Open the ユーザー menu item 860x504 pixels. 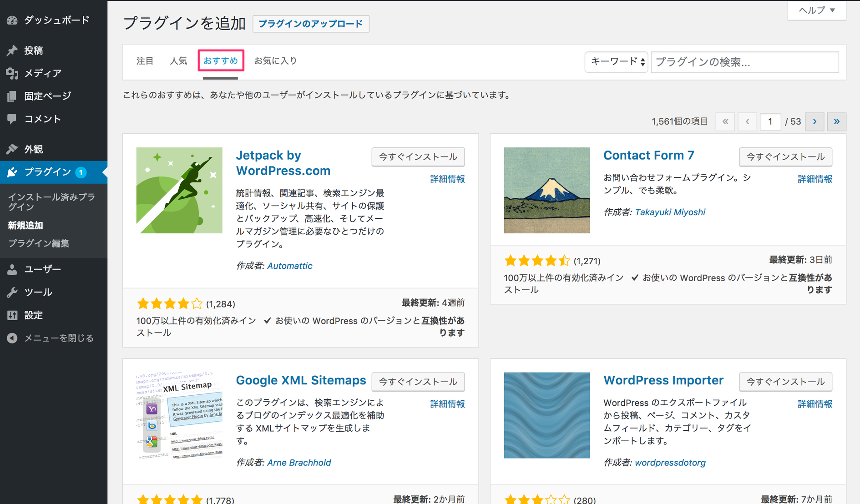[x=54, y=269]
